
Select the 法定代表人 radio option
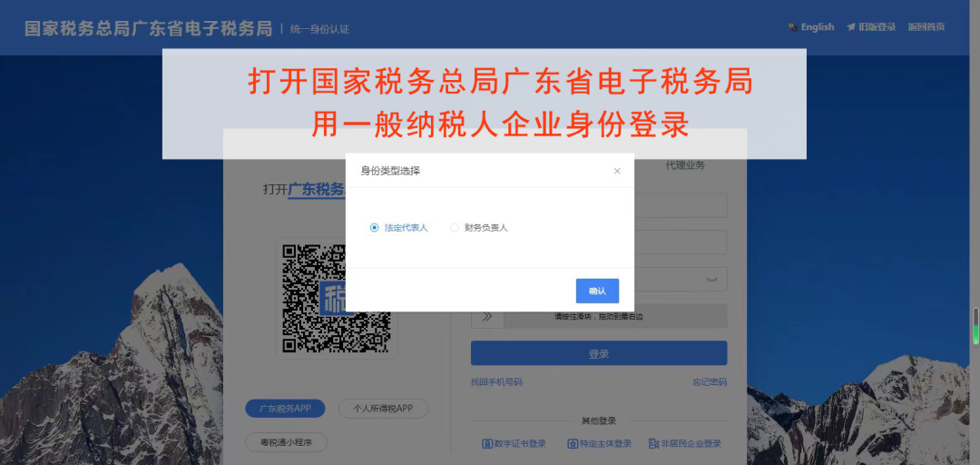(x=375, y=228)
